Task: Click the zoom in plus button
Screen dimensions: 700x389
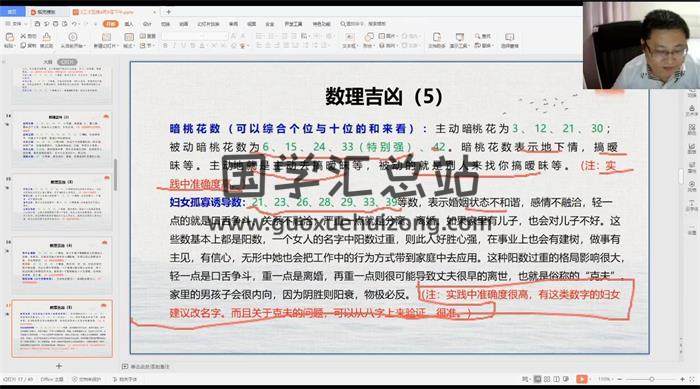Action: (x=682, y=379)
